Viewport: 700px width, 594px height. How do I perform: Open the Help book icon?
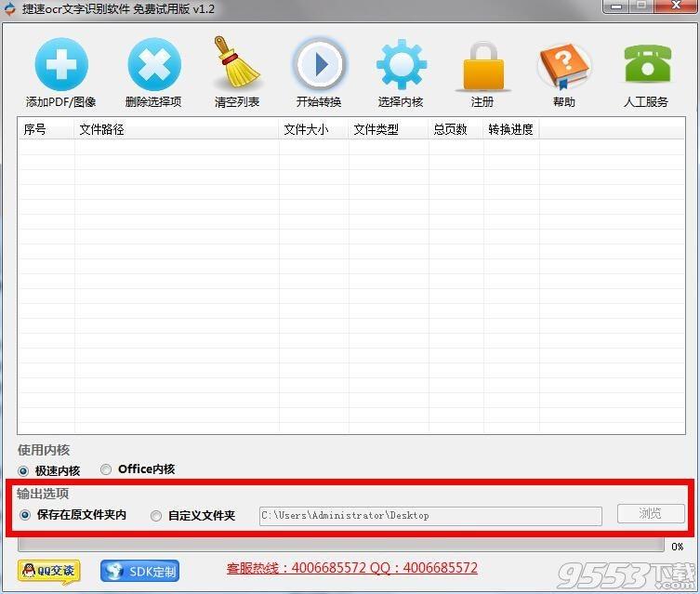pos(563,65)
